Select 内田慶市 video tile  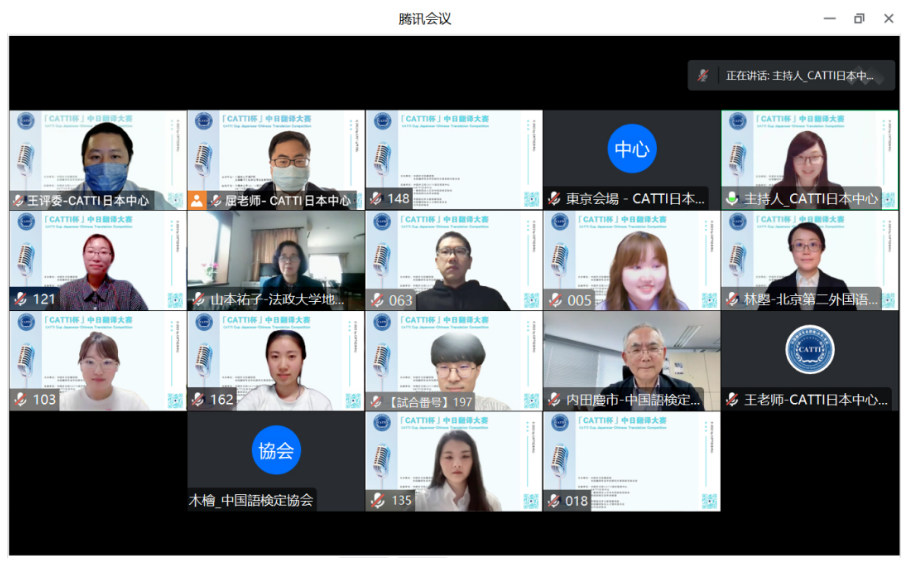coord(632,361)
